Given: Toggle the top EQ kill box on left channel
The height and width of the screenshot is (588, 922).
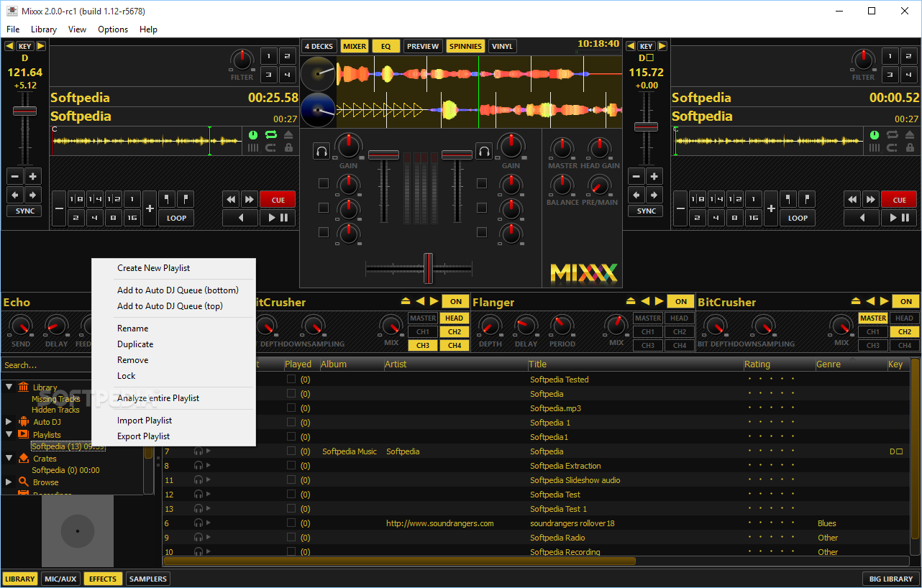Looking at the screenshot, I should click(324, 183).
